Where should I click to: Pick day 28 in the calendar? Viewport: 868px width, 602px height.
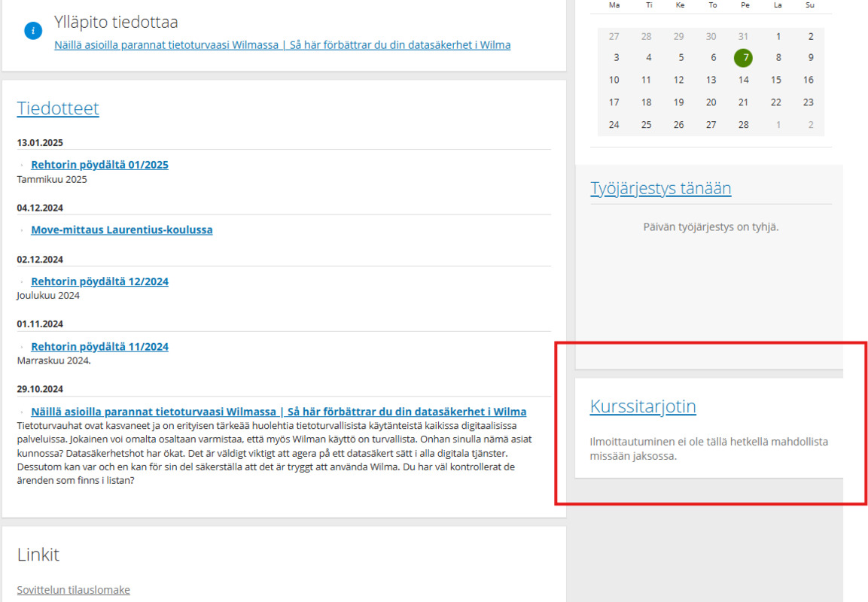(744, 125)
